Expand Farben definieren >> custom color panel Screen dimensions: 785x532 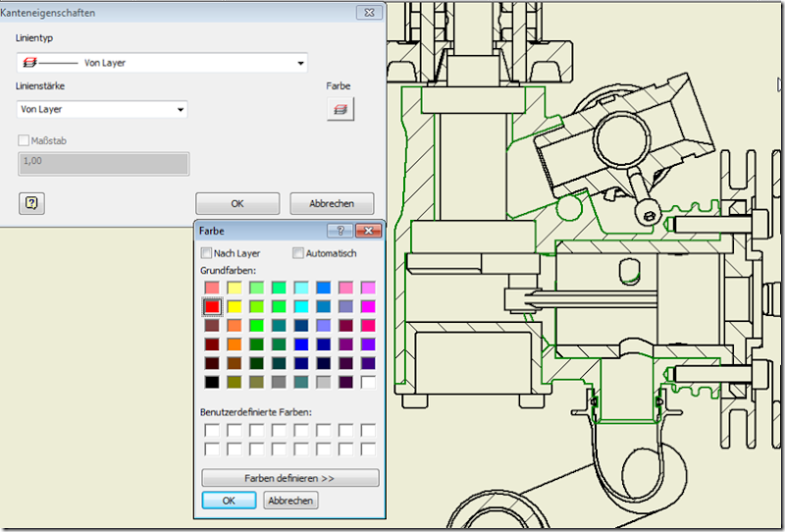[x=290, y=478]
